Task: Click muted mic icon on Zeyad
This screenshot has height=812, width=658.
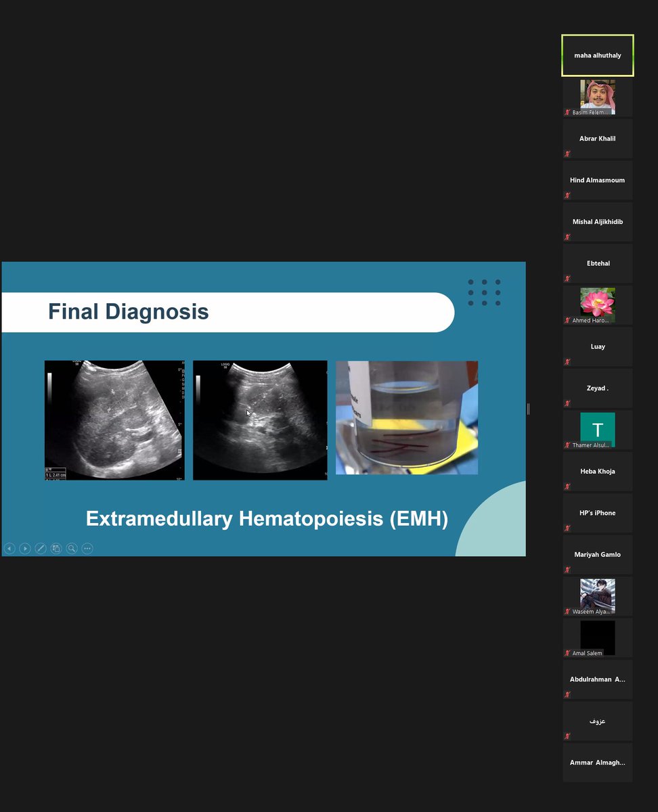Action: [568, 403]
